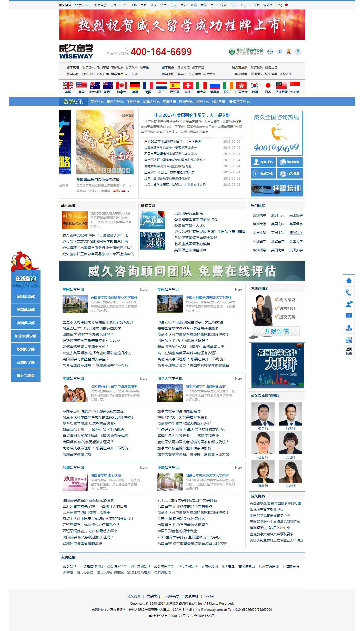Open the Malaysia flag icon
Image resolution: width=364 pixels, height=631 pixels.
click(x=281, y=85)
